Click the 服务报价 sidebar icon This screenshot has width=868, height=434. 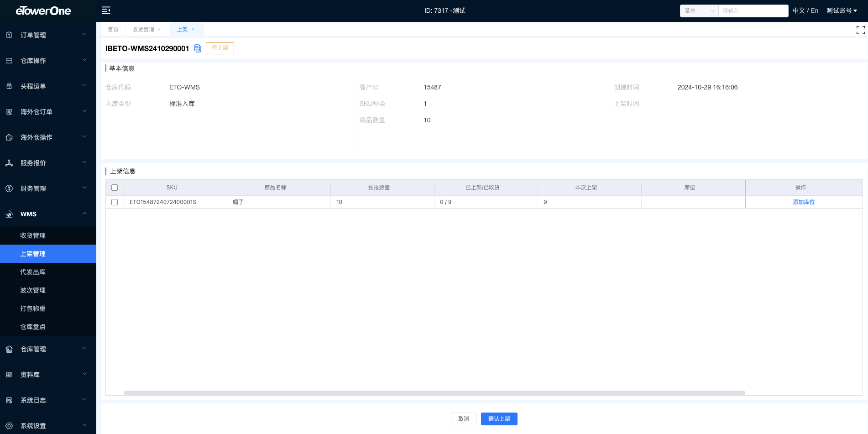(9, 163)
